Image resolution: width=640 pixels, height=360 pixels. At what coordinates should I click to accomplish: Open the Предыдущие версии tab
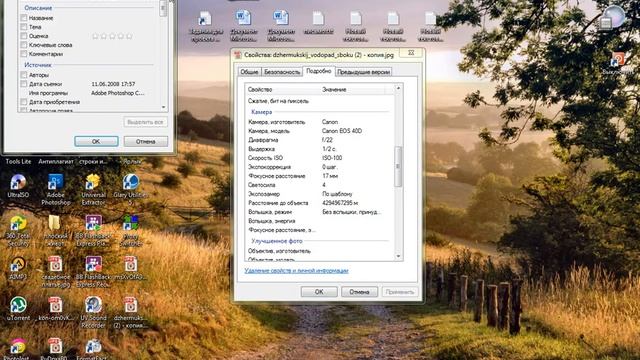(363, 72)
